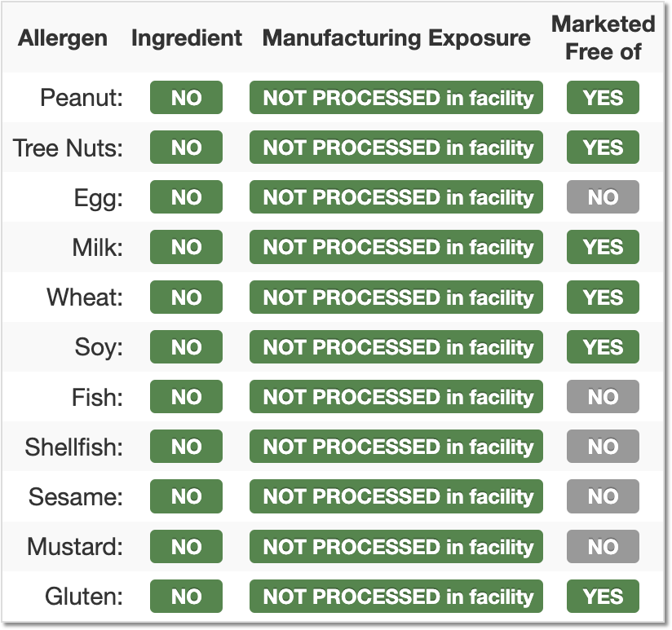This screenshot has height=630, width=672.
Task: Click the Peanut Ingredient NO badge
Action: coord(186,98)
